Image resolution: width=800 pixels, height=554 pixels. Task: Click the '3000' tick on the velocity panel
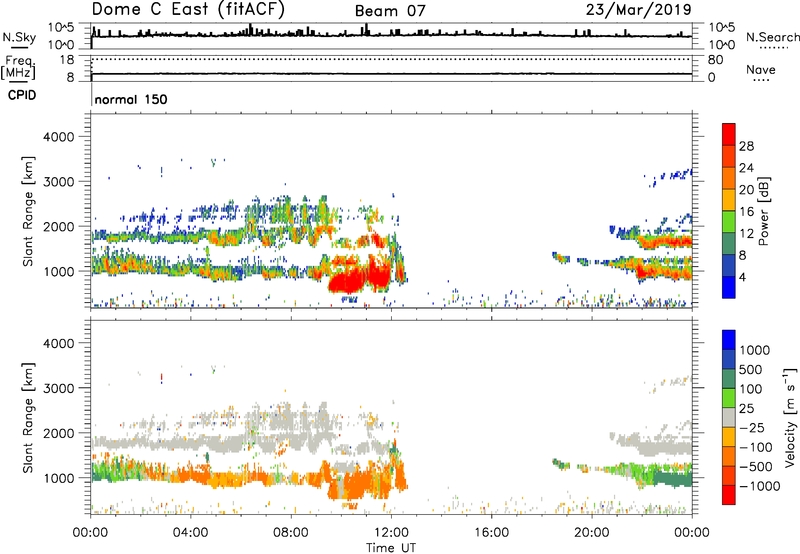pos(59,388)
